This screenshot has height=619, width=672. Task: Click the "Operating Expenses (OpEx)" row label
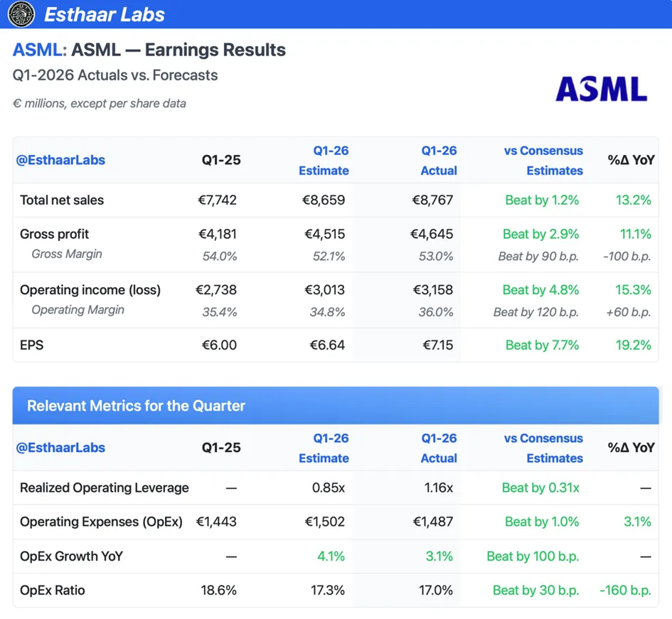pyautogui.click(x=101, y=522)
